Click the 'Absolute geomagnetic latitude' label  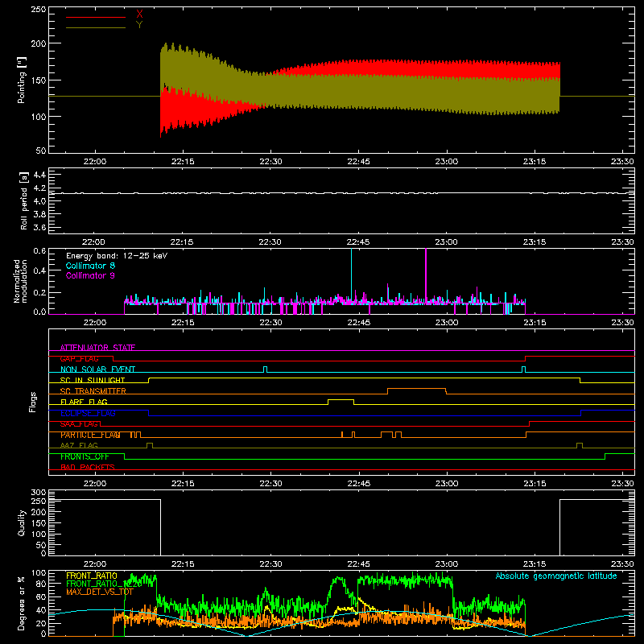(556, 576)
